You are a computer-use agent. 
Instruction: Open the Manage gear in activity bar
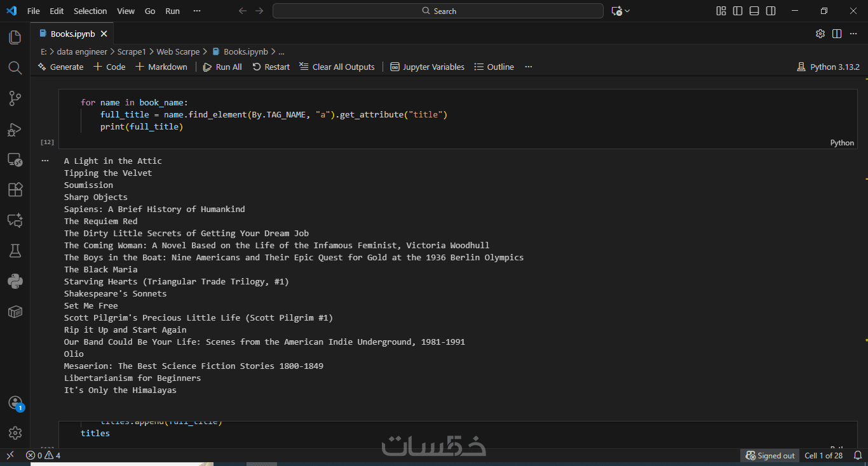click(x=15, y=433)
